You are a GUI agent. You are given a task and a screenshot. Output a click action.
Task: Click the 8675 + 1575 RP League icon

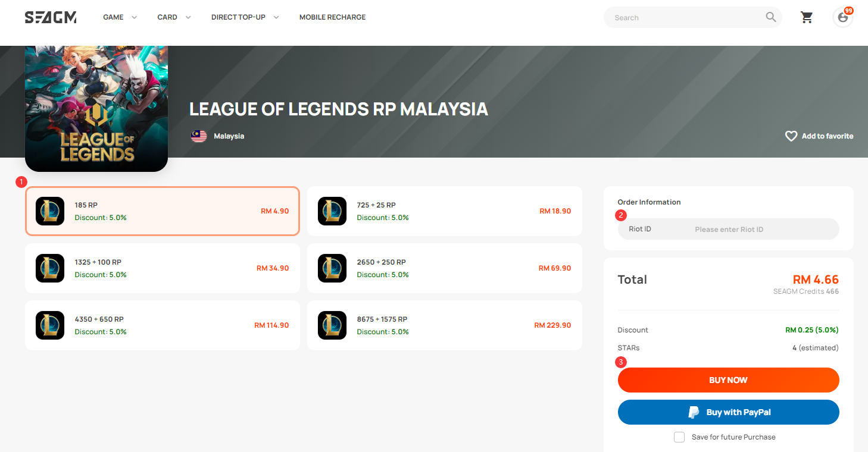332,325
